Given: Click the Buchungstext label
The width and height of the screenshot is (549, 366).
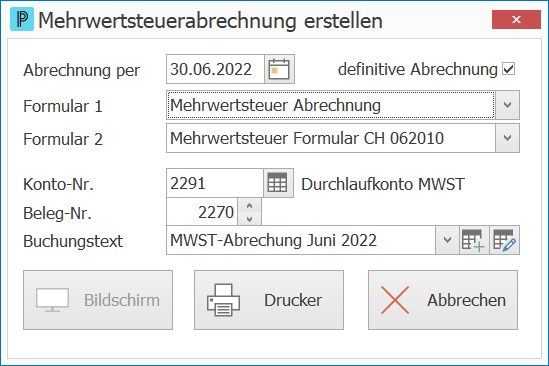Looking at the screenshot, I should pos(73,241).
